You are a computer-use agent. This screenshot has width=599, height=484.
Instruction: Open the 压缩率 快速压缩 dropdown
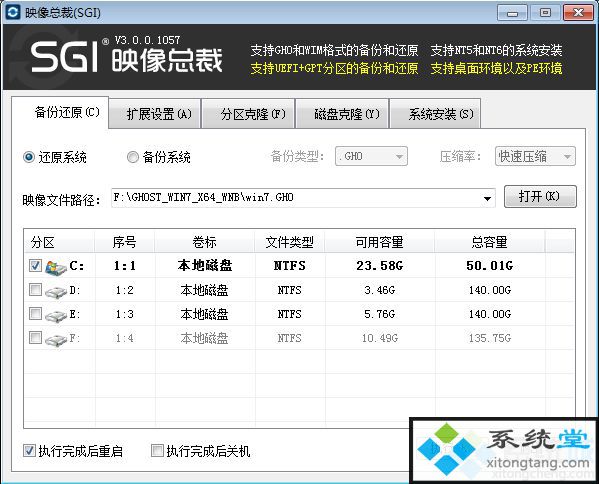pyautogui.click(x=535, y=156)
